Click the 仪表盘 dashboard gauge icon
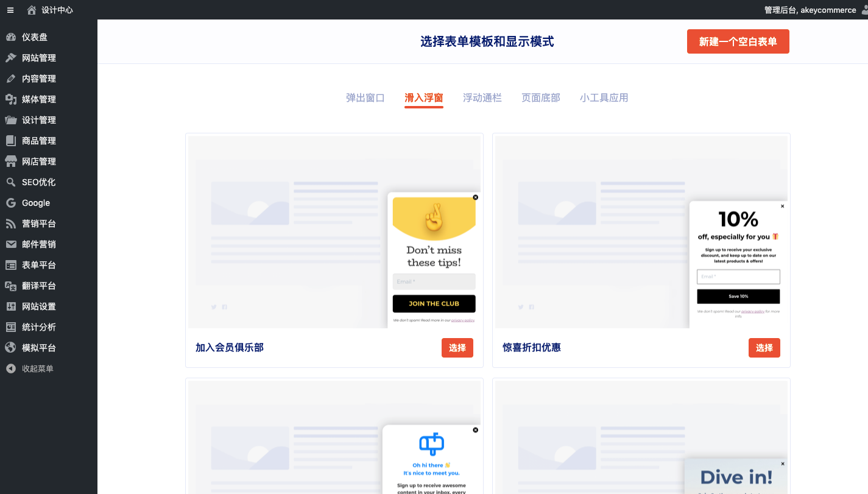868x494 pixels. point(10,37)
